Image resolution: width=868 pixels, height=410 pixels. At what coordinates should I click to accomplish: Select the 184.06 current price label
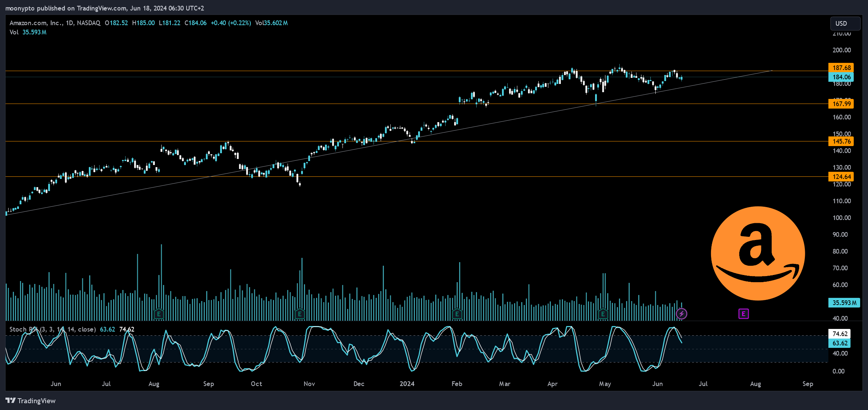coord(841,77)
